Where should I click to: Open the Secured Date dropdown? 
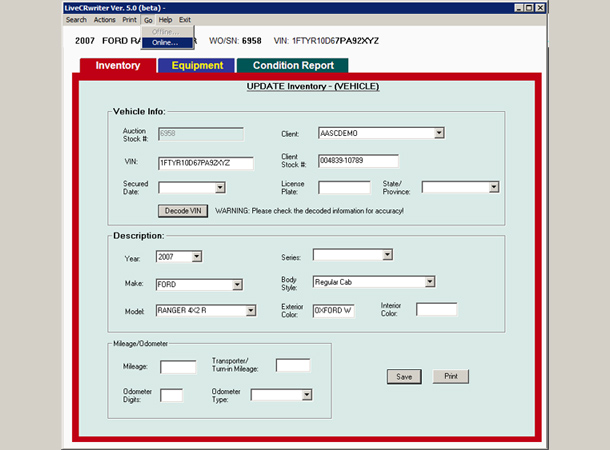point(220,188)
